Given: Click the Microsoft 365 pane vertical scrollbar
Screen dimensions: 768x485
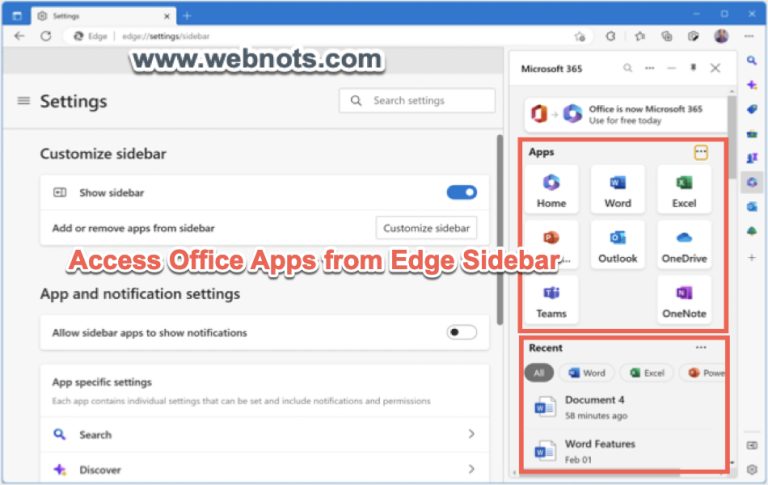Looking at the screenshot, I should pos(732,137).
